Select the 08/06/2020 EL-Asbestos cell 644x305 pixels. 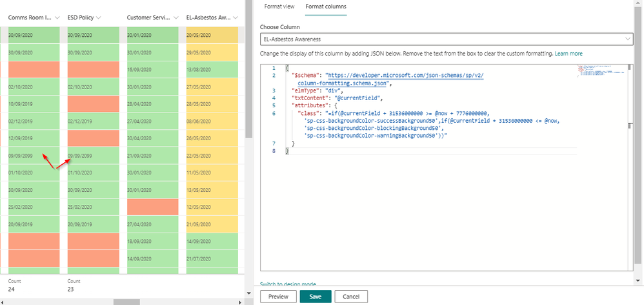(212, 121)
